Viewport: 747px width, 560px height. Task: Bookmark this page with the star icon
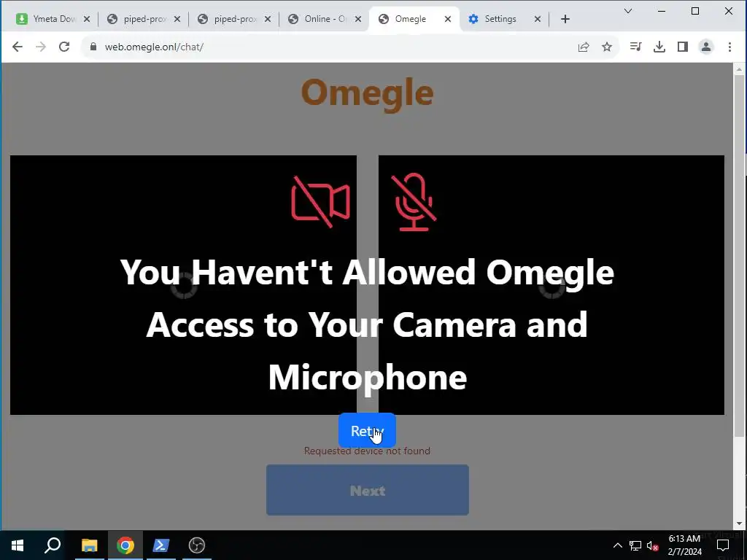pos(606,47)
